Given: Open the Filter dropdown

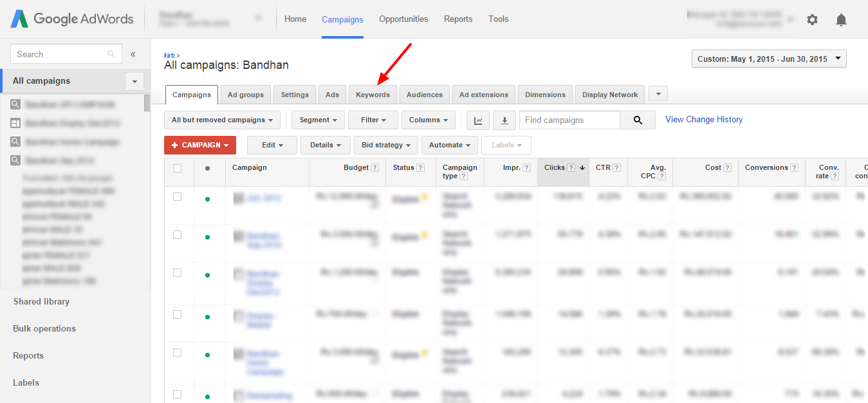Looking at the screenshot, I should point(373,120).
